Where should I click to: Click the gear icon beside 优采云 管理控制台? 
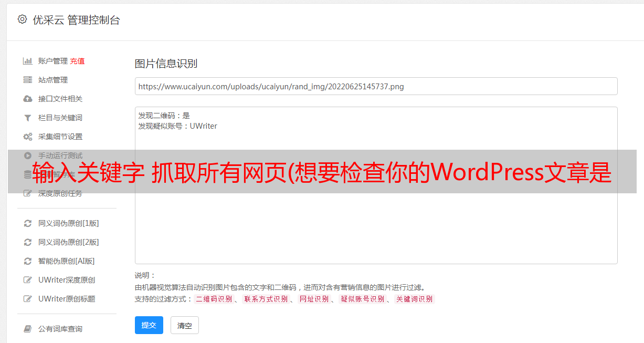click(22, 19)
